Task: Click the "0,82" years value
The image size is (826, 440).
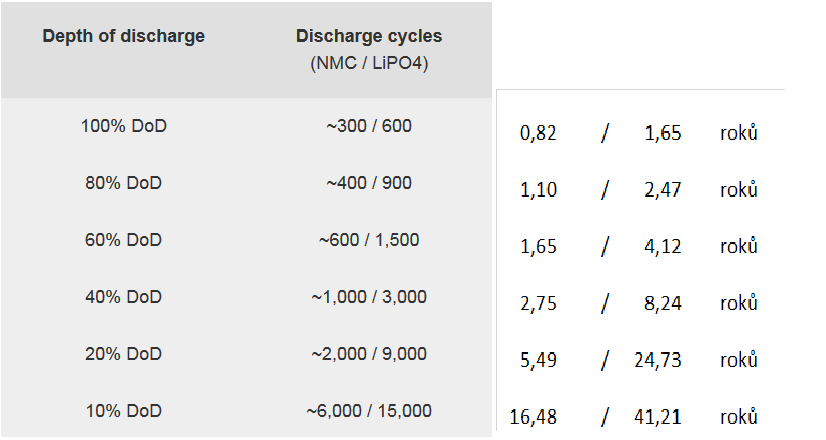Action: [x=538, y=134]
